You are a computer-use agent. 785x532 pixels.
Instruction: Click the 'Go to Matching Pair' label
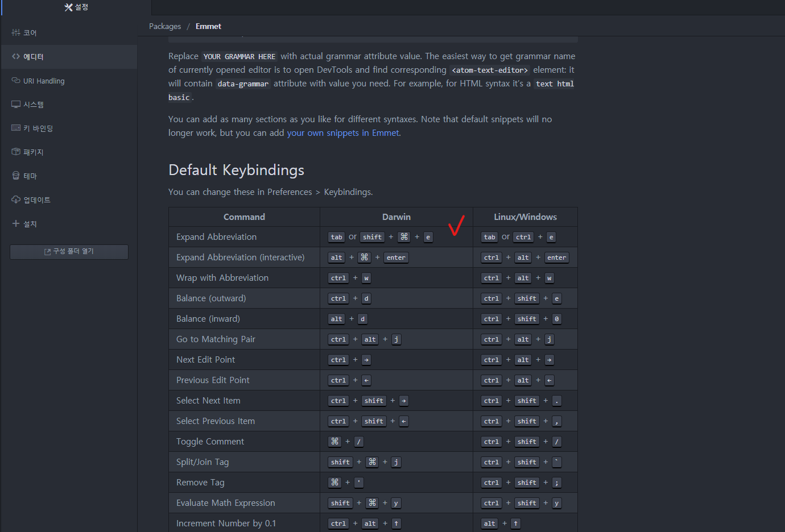(216, 339)
